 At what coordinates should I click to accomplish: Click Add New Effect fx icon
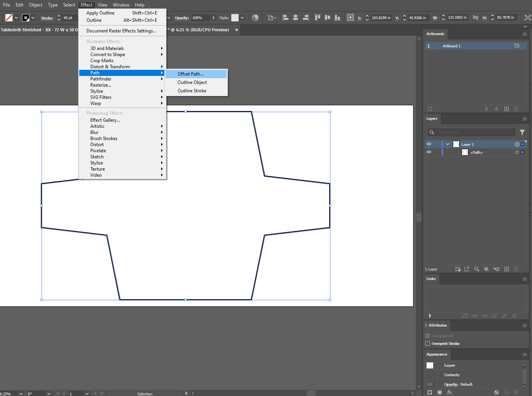[x=450, y=392]
